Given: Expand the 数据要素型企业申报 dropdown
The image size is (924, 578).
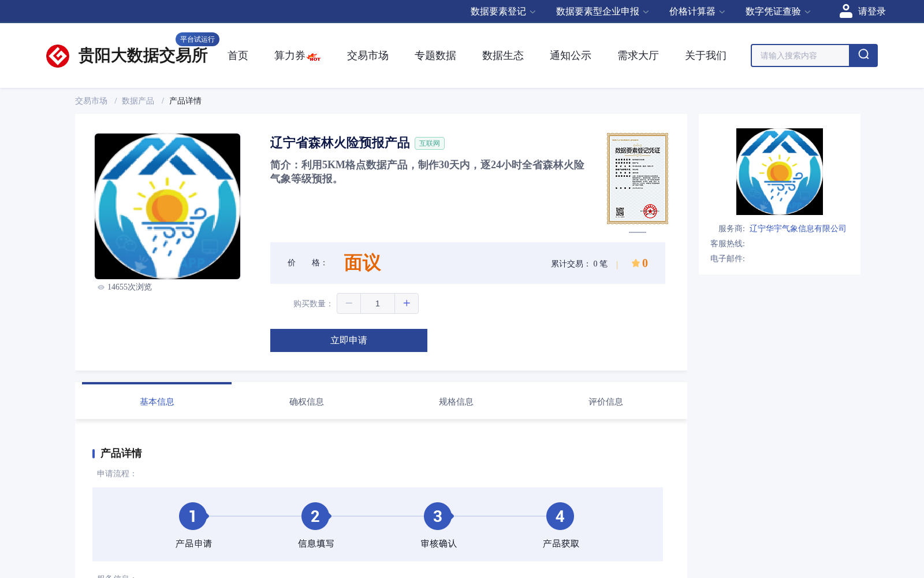Looking at the screenshot, I should [x=602, y=12].
